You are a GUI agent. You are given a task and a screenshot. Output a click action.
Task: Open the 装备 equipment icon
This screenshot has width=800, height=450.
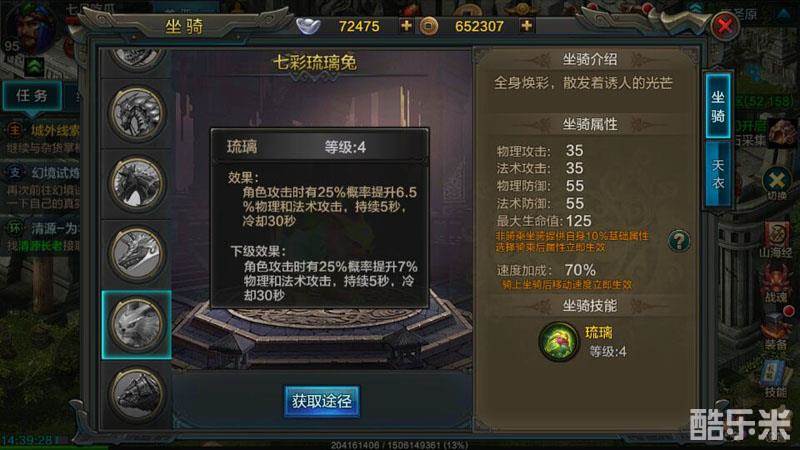776,331
